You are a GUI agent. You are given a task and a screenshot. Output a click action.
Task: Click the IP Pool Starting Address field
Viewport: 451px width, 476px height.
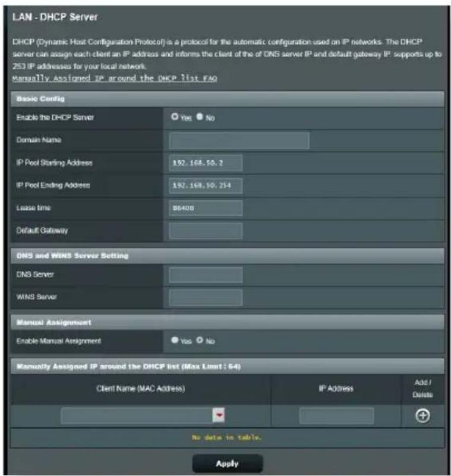pyautogui.click(x=206, y=163)
